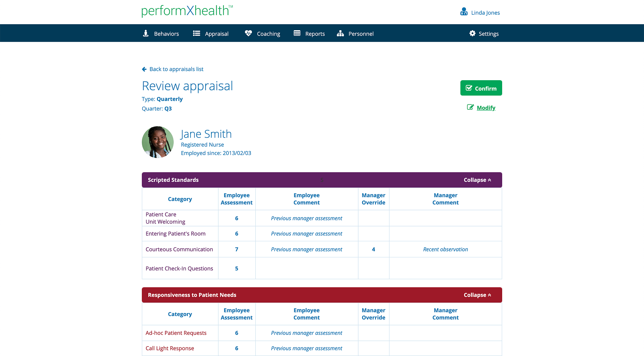Click the performXhealth logo
Viewport: 644px width, 356px height.
tap(187, 11)
